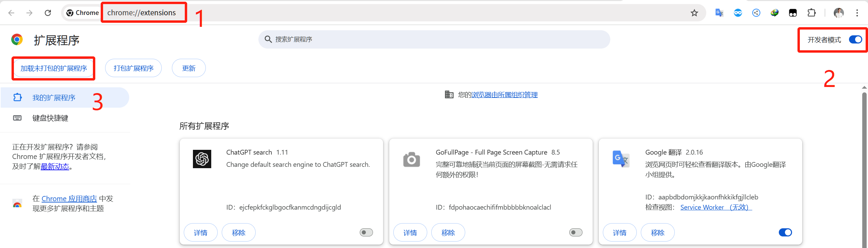Open the Chrome three-dot menu
868x248 pixels.
[x=857, y=13]
